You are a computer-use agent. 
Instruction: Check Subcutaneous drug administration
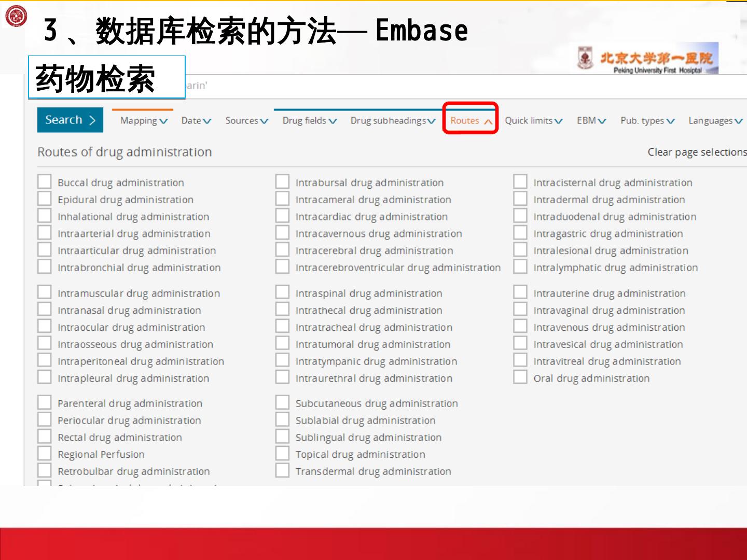282,403
